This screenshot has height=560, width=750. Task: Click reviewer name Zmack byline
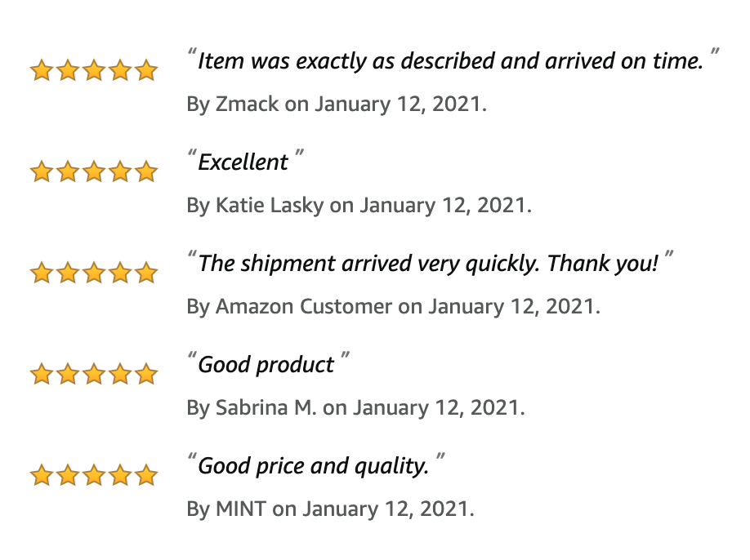[337, 104]
